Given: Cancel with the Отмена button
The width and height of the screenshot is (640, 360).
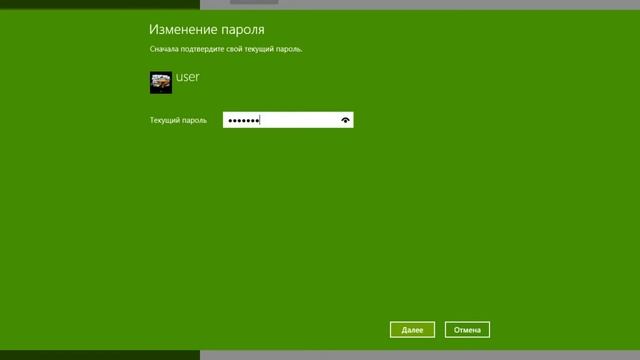Looking at the screenshot, I should [x=467, y=330].
